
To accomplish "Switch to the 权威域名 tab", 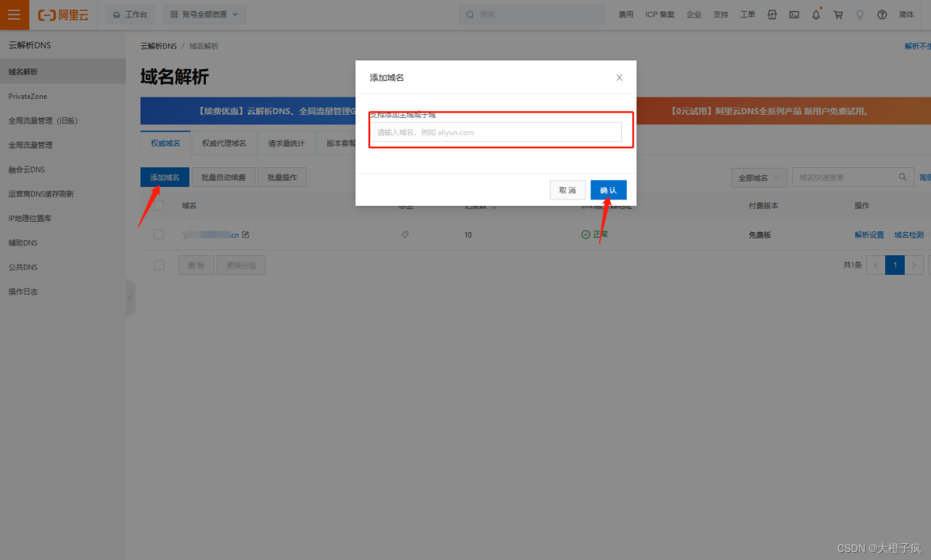I will [165, 143].
